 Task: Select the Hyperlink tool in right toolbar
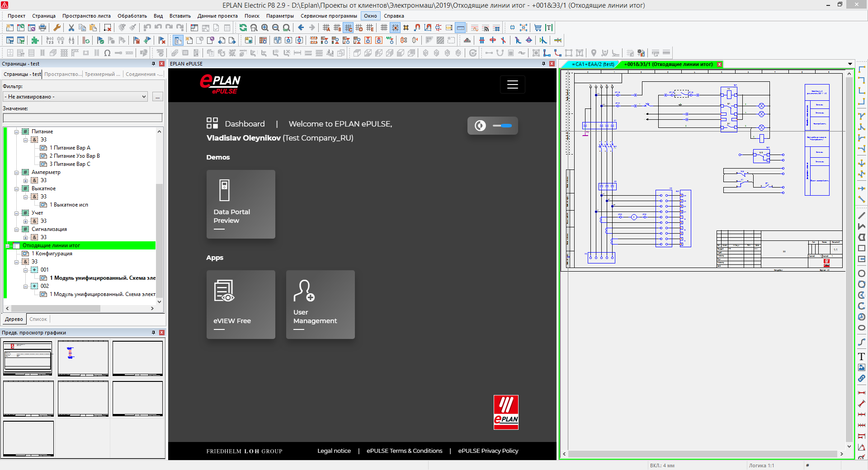[862, 378]
